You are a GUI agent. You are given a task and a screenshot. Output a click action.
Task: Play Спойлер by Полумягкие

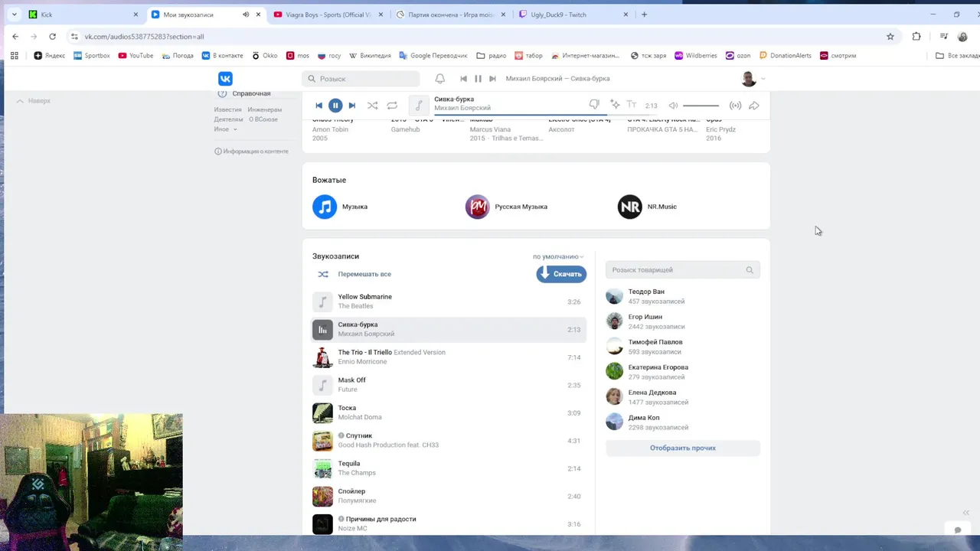pos(449,496)
